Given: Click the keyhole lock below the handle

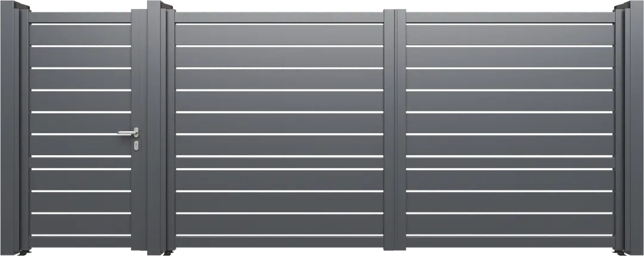Looking at the screenshot, I should point(137,145).
